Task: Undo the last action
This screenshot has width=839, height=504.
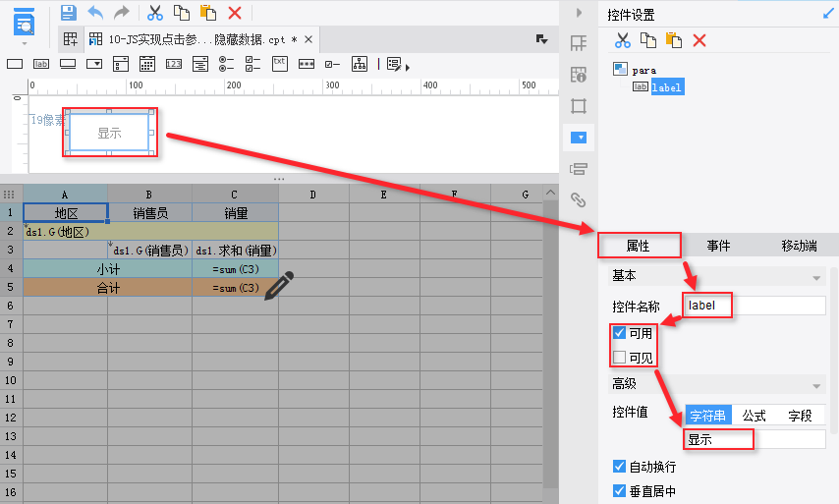Action: click(95, 13)
